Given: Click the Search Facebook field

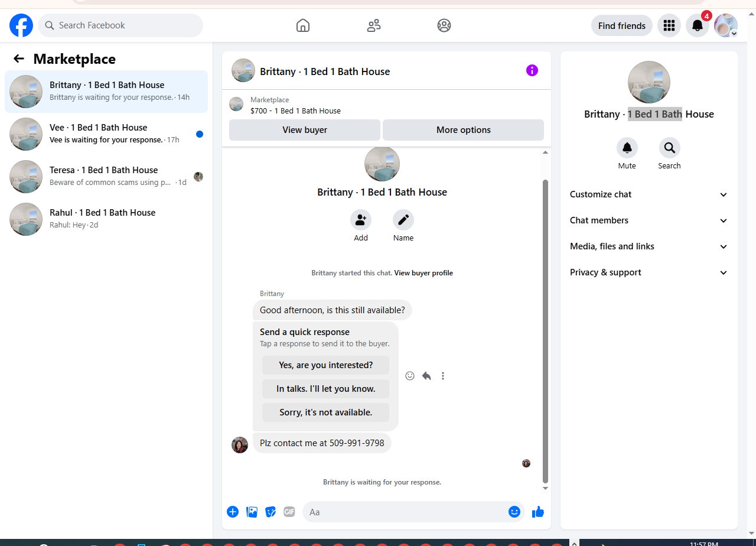Looking at the screenshot, I should coord(120,25).
